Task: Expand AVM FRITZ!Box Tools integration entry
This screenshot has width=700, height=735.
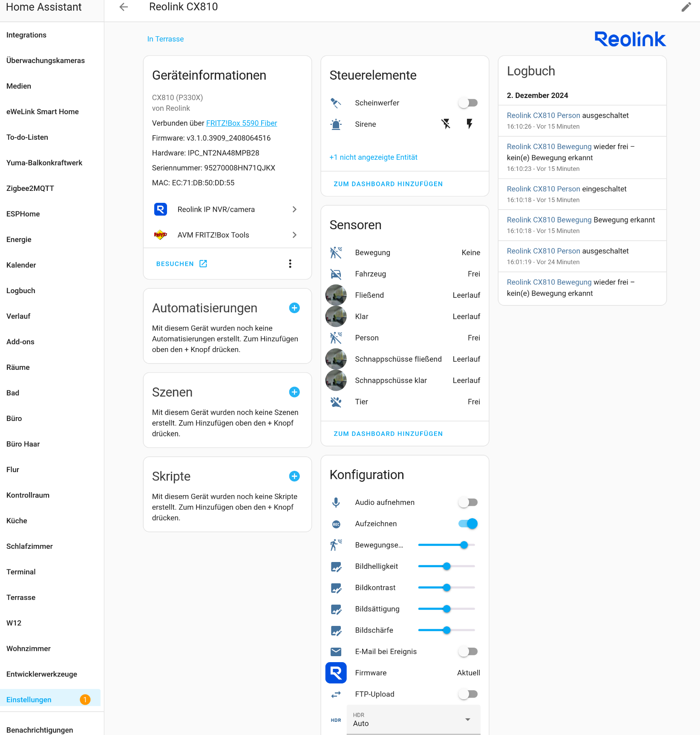Action: (227, 235)
